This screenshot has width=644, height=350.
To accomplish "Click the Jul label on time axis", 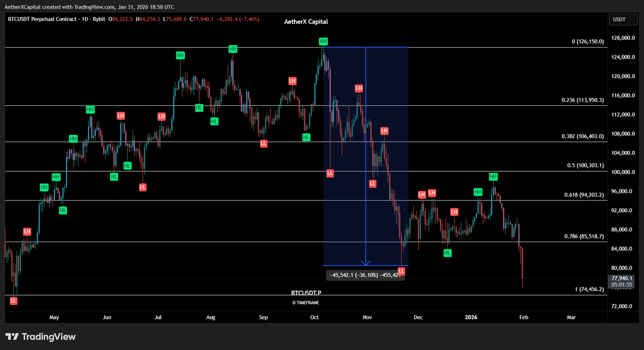I will click(158, 317).
